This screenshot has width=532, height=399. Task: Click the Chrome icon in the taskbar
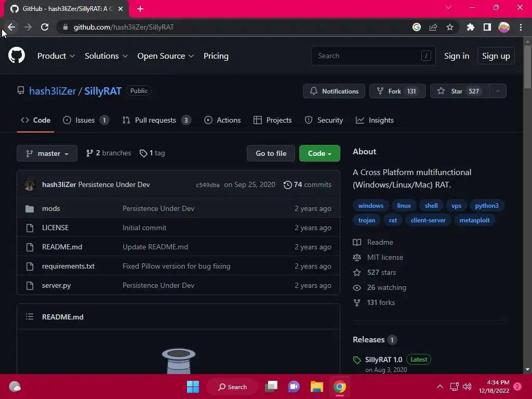pyautogui.click(x=340, y=387)
